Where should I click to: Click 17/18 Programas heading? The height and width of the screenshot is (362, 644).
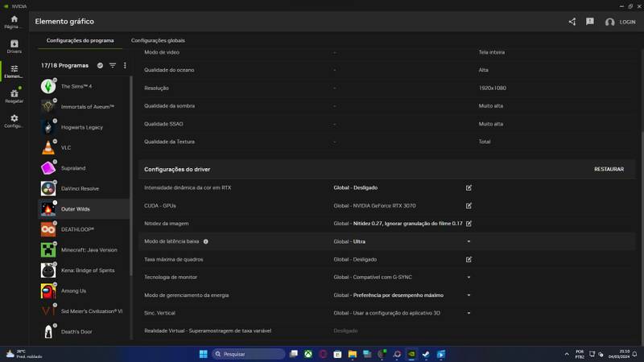(x=64, y=65)
